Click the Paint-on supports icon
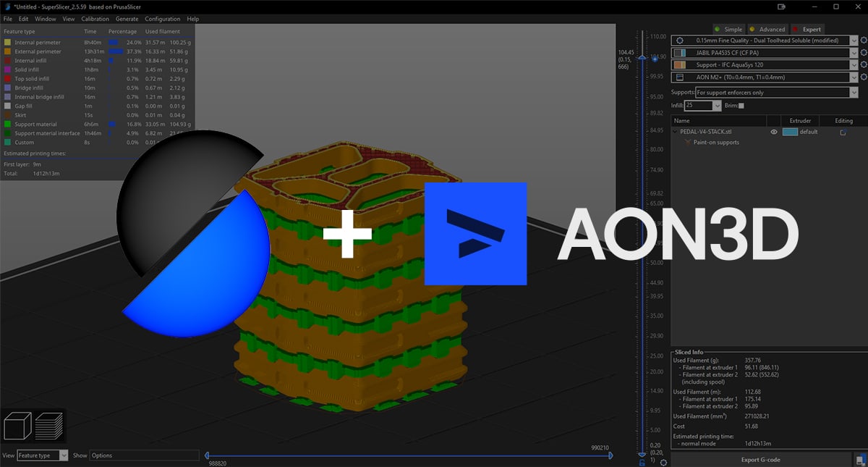The image size is (868, 467). [688, 143]
